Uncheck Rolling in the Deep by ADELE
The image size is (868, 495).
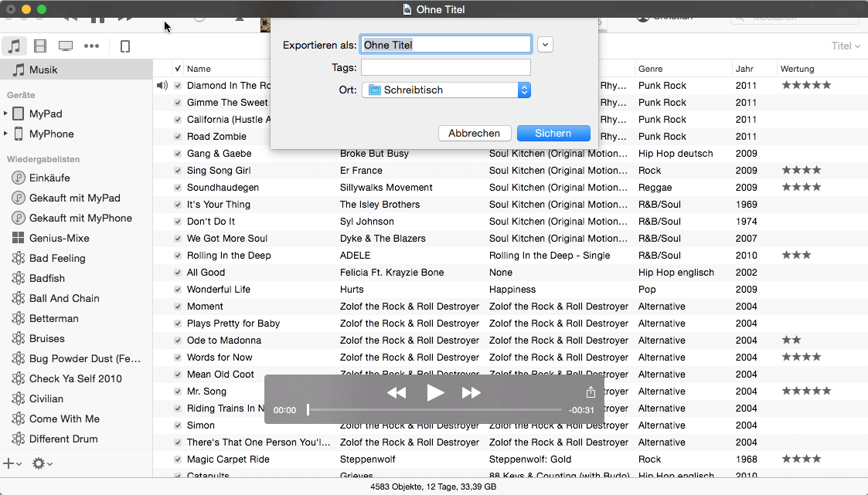[178, 255]
